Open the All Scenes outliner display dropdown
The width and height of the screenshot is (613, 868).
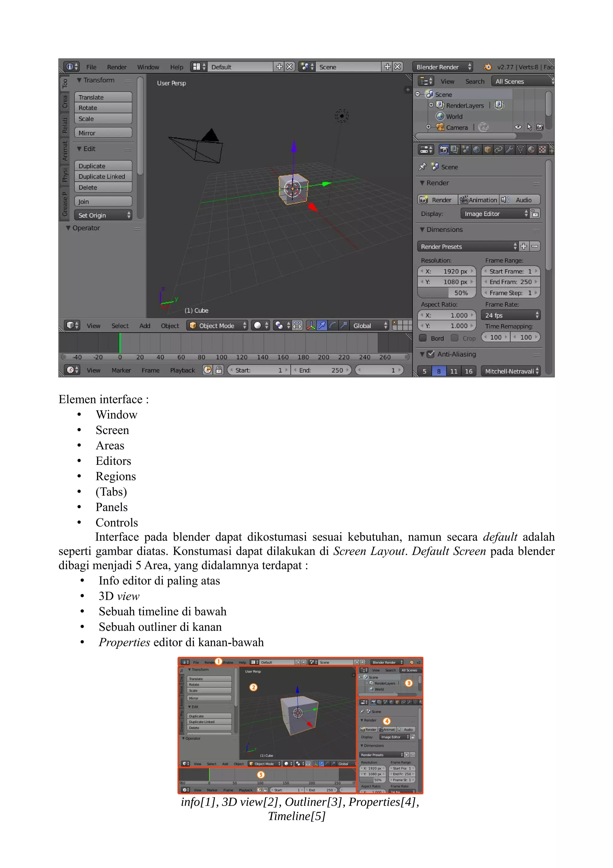[x=523, y=81]
